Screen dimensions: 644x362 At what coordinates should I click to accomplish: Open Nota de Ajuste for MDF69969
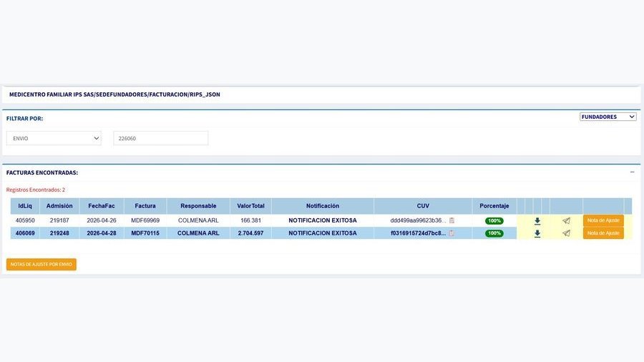point(603,220)
